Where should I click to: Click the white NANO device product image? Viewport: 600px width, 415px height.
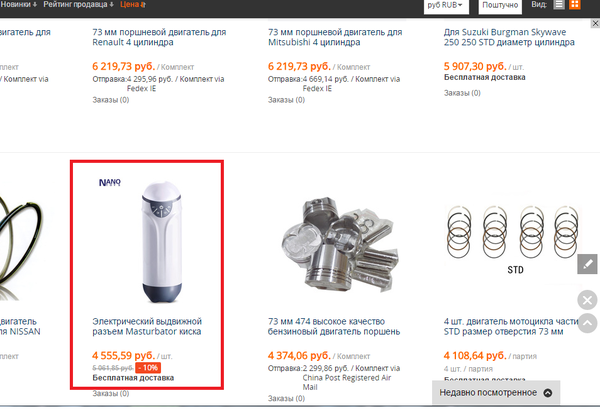[161, 242]
